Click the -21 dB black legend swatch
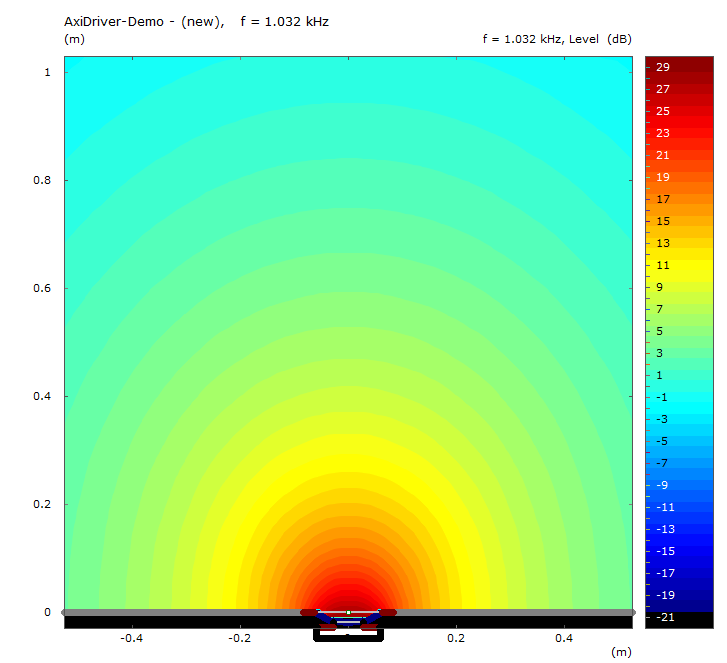 (x=678, y=618)
